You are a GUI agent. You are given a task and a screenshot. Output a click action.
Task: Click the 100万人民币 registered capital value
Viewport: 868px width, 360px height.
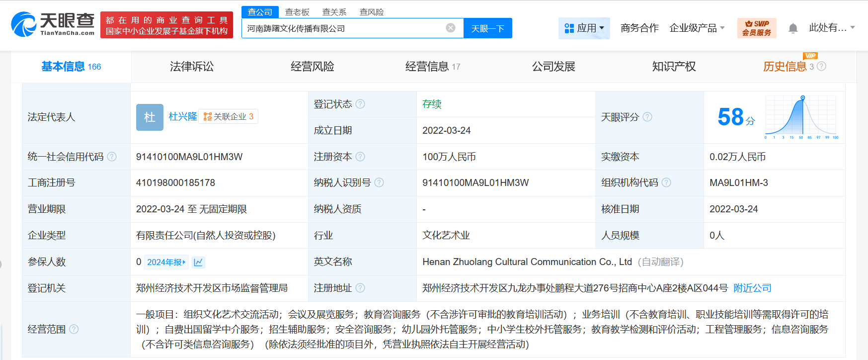point(449,157)
